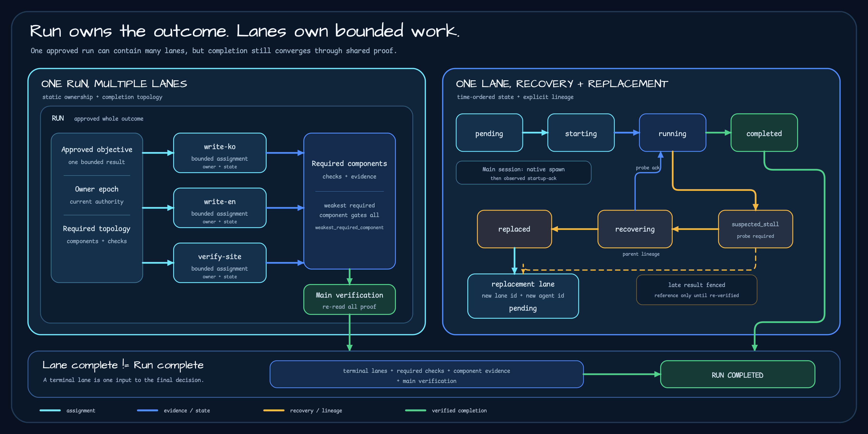Click the blue 'evidence / state' legend line
Screen dimensions: 868x434
point(147,410)
